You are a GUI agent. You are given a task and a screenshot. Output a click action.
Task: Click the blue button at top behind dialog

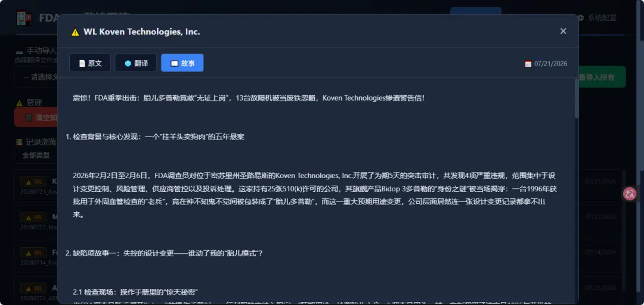(476, 11)
